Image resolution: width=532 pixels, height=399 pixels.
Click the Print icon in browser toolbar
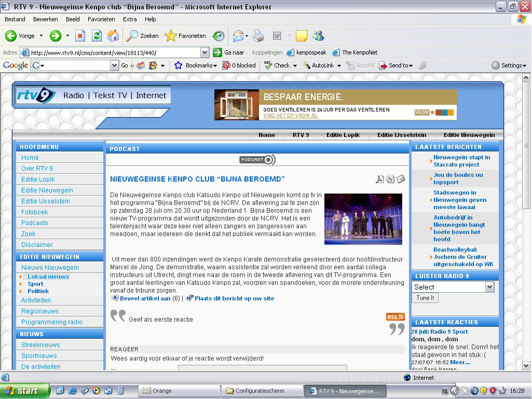tap(258, 36)
